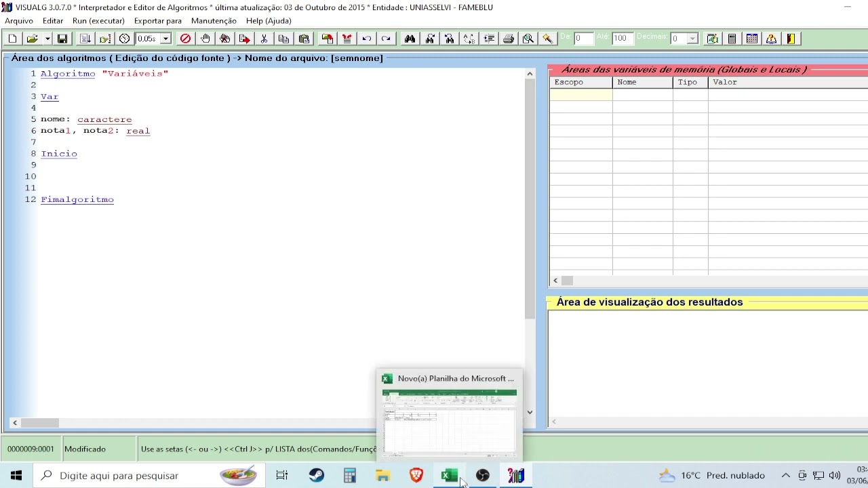This screenshot has height=488, width=868.
Task: Click the find-next binoculars icon
Action: click(x=429, y=39)
